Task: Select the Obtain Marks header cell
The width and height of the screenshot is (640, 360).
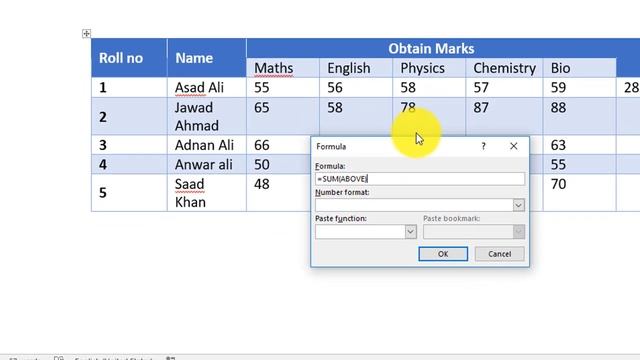Action: pos(431,49)
